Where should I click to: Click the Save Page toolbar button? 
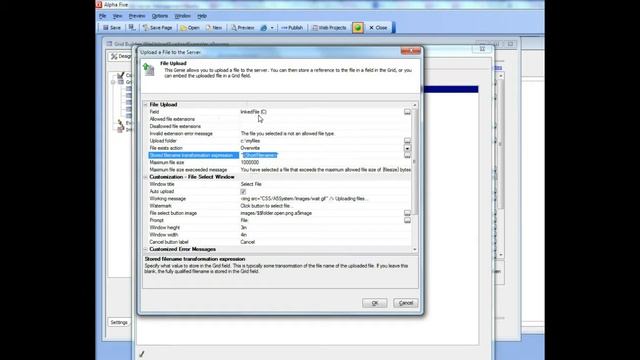[x=158, y=28]
